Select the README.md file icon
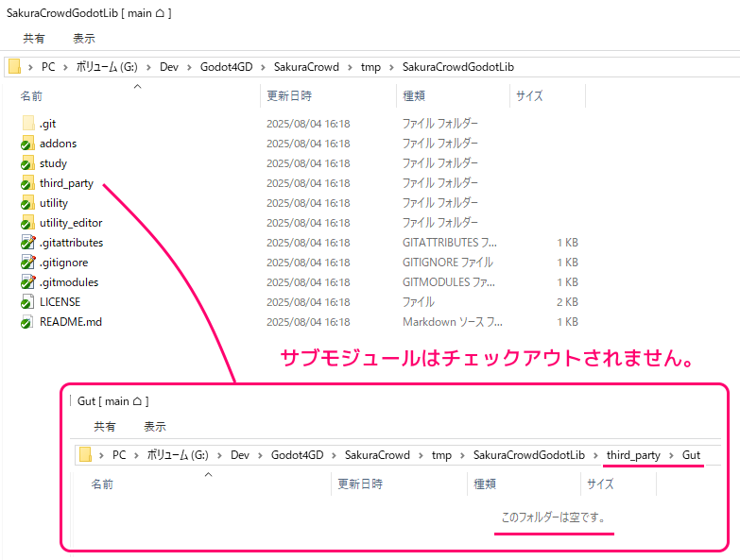 click(x=27, y=322)
